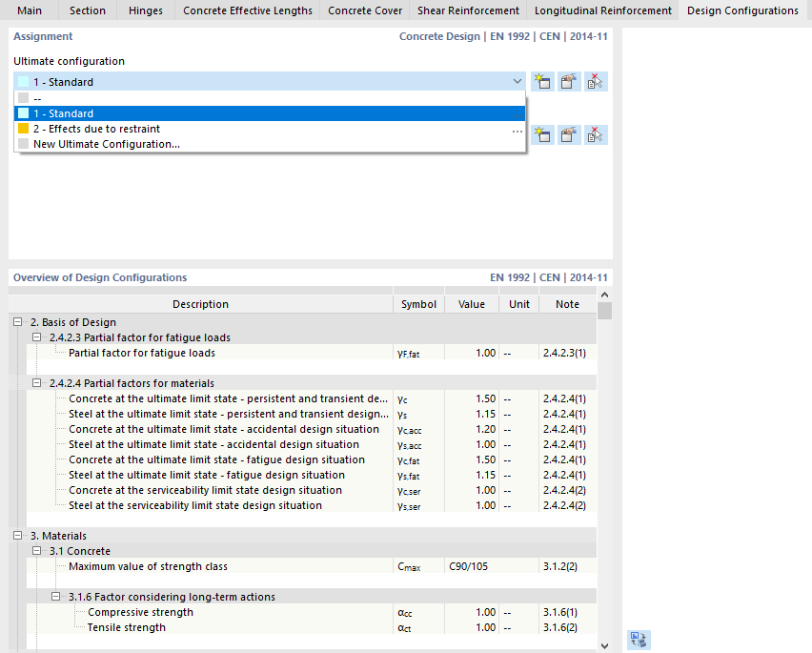Click gray swatch beside New Ultimate Configuration
This screenshot has height=653, width=812.
click(23, 144)
